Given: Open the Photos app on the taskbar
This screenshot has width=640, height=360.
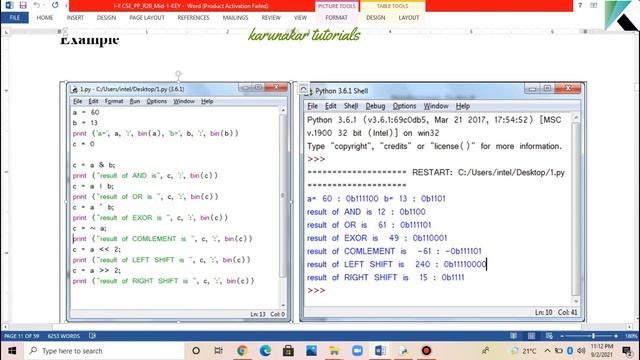Looking at the screenshot, I should click(x=311, y=351).
